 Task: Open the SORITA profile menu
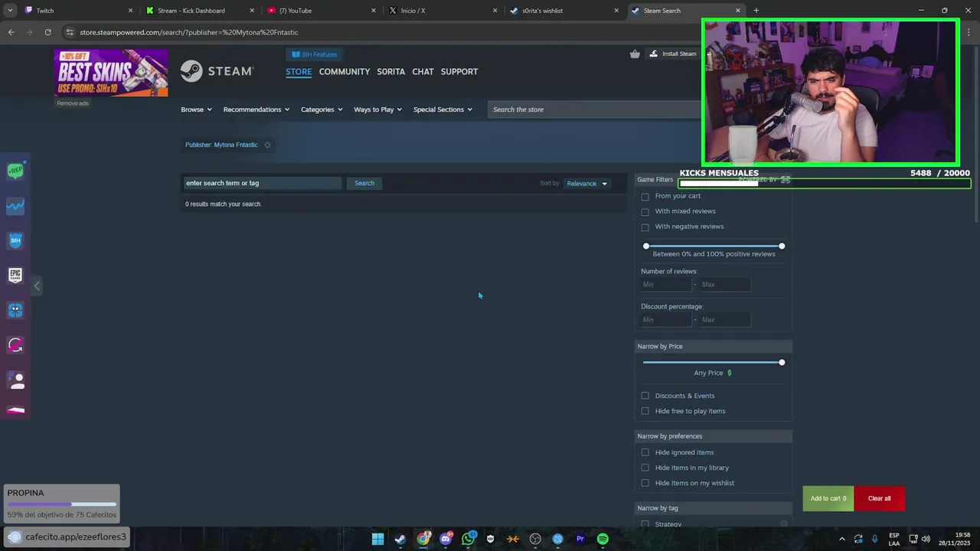[390, 71]
